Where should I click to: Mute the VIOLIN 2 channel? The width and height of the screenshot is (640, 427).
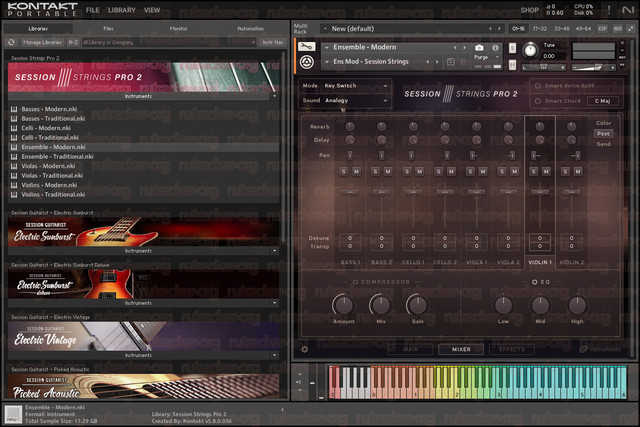(x=578, y=171)
